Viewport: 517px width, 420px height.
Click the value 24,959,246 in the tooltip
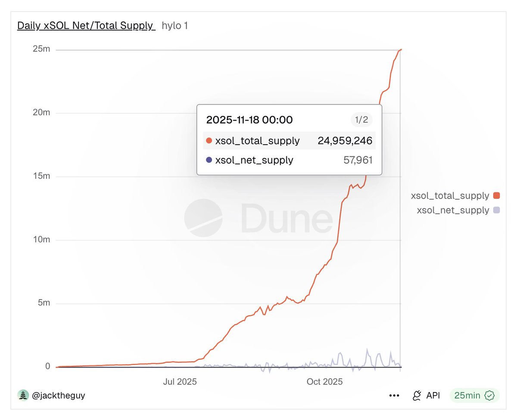pyautogui.click(x=345, y=141)
